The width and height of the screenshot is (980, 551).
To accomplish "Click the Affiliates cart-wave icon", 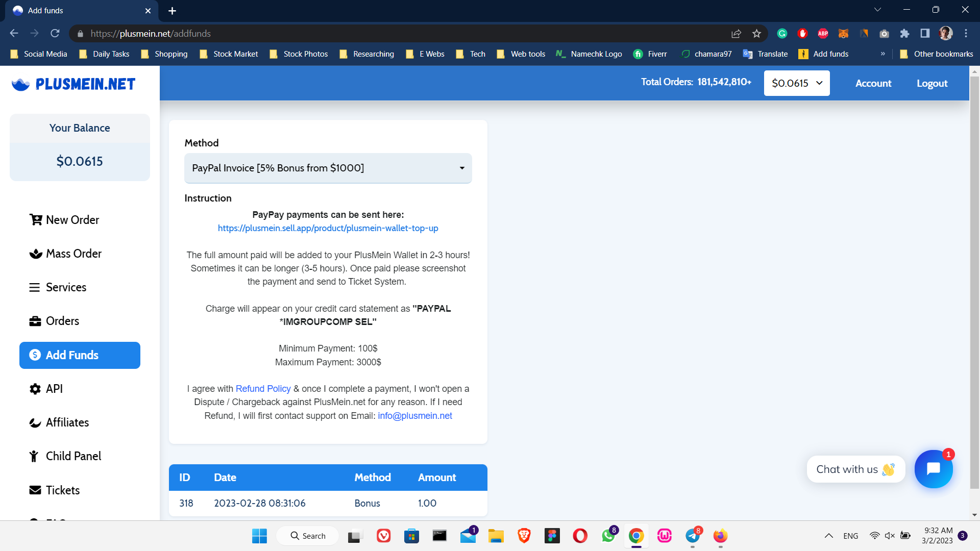I will [x=35, y=422].
